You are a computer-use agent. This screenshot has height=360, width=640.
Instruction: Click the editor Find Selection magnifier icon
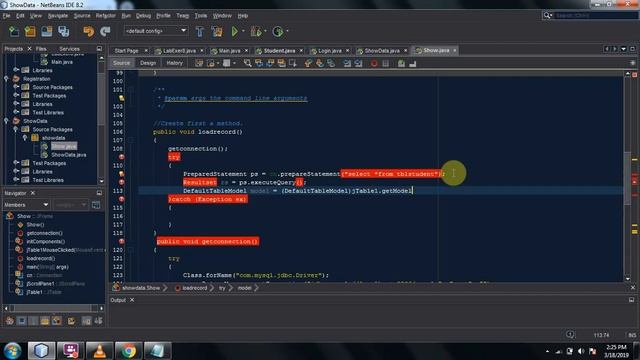[x=247, y=63]
